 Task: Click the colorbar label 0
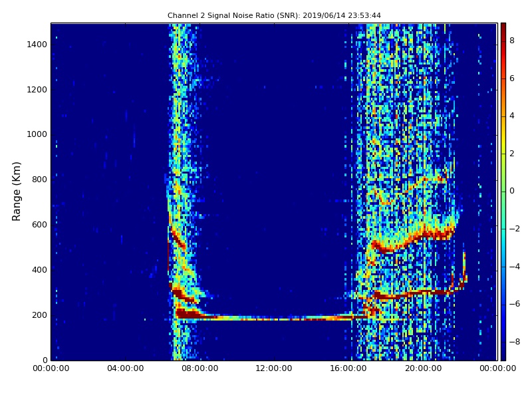point(512,191)
